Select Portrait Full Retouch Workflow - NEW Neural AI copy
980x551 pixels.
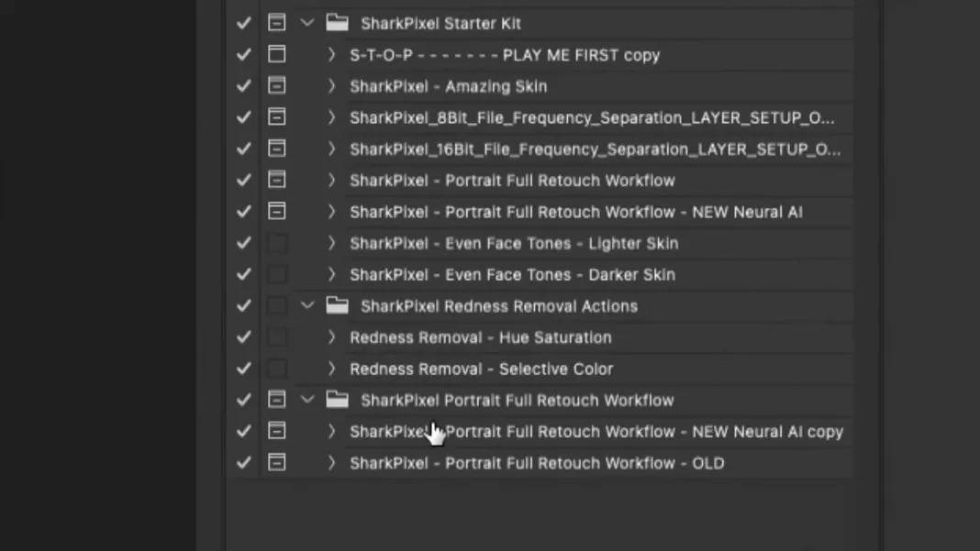(596, 432)
